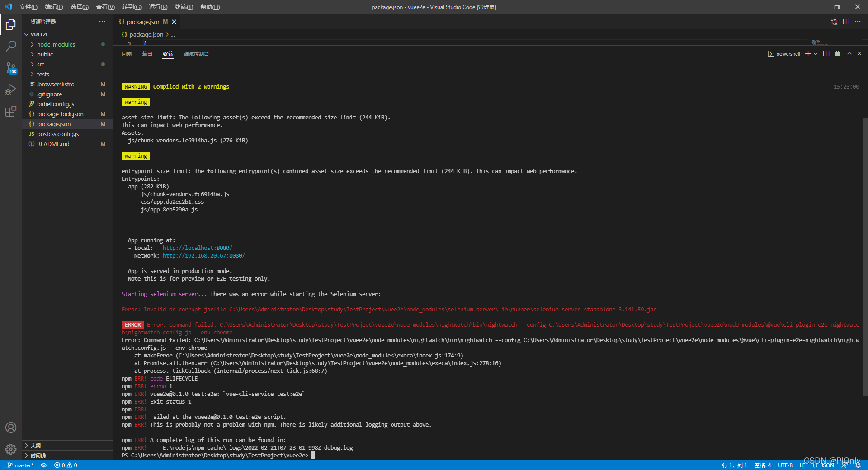Viewport: 868px width, 470px height.
Task: Click the Synchronize Changes icon in the status bar
Action: click(x=44, y=465)
